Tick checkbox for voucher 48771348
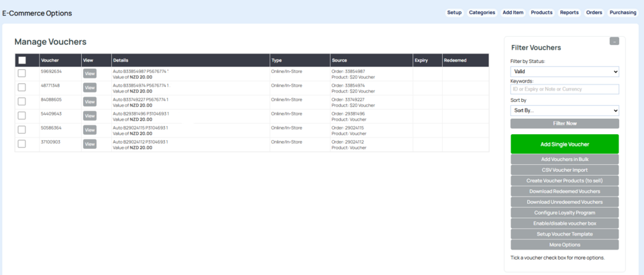Image resolution: width=644 pixels, height=275 pixels. point(21,87)
